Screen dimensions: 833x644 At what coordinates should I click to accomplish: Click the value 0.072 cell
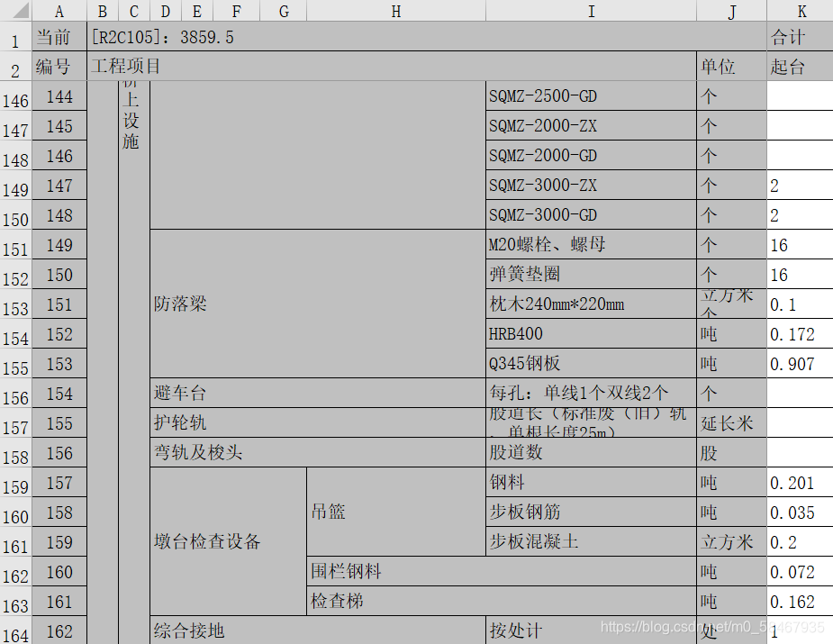pyautogui.click(x=800, y=572)
